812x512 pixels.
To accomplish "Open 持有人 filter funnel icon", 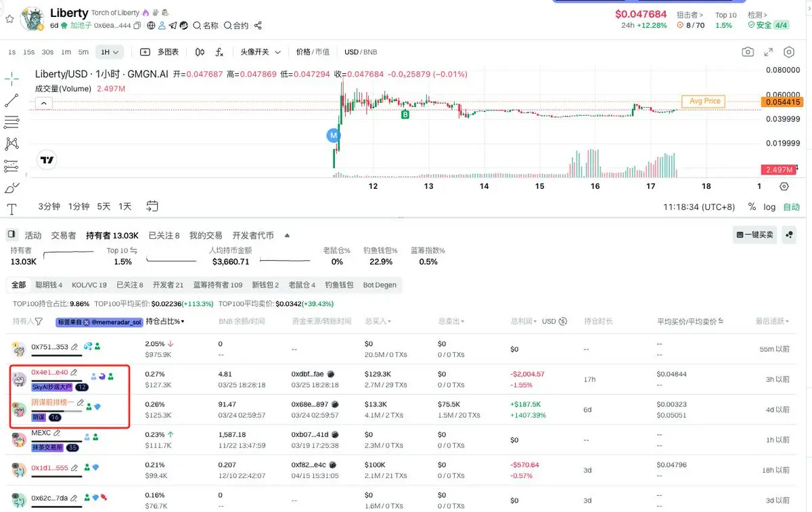I will pyautogui.click(x=39, y=322).
